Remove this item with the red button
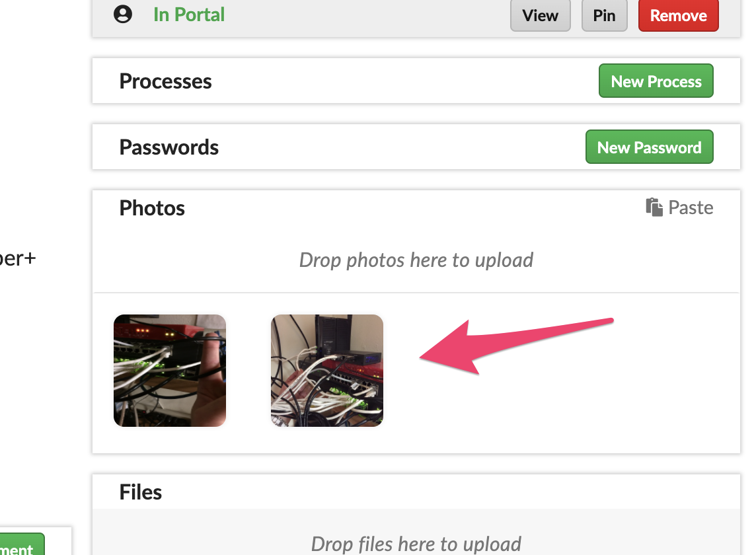The height and width of the screenshot is (555, 756). point(678,15)
